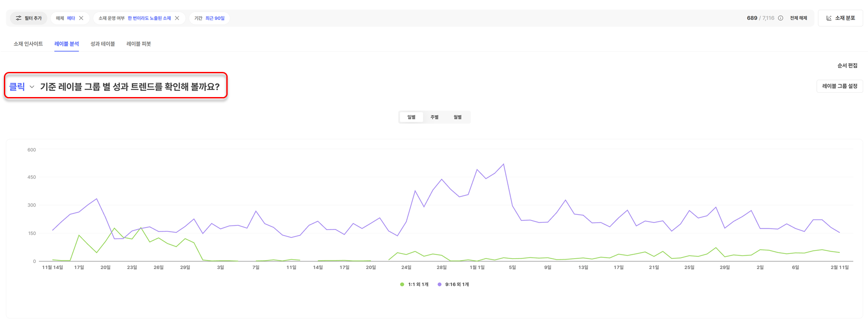Open the 한 번이라도 노출된 소재 filter value

tap(149, 18)
